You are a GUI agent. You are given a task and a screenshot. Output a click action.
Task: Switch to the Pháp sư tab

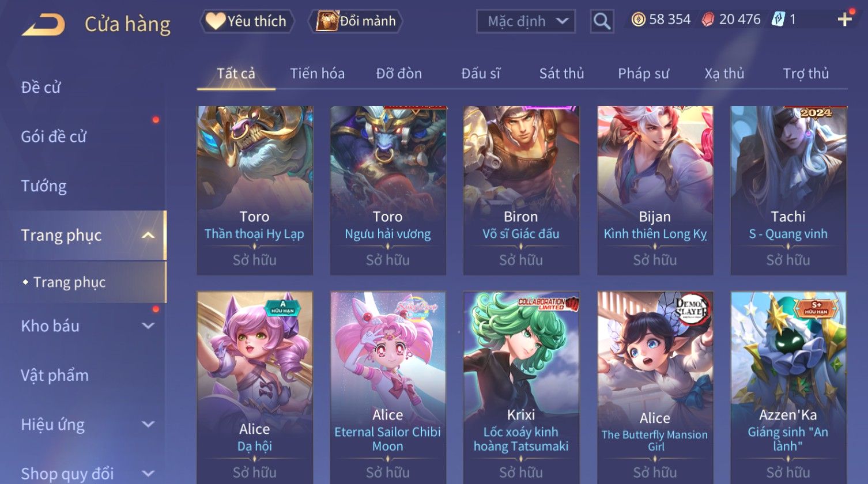pos(643,74)
